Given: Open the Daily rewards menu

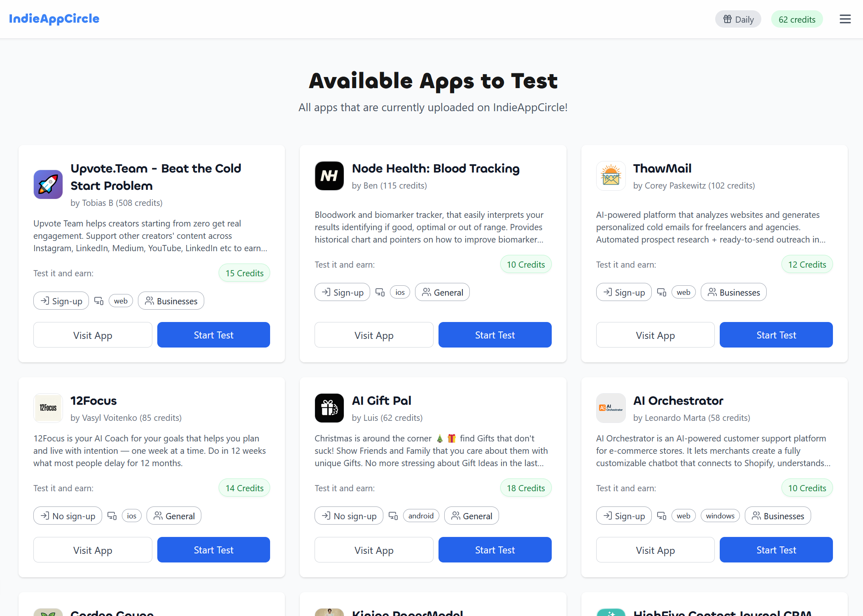Looking at the screenshot, I should (x=738, y=19).
